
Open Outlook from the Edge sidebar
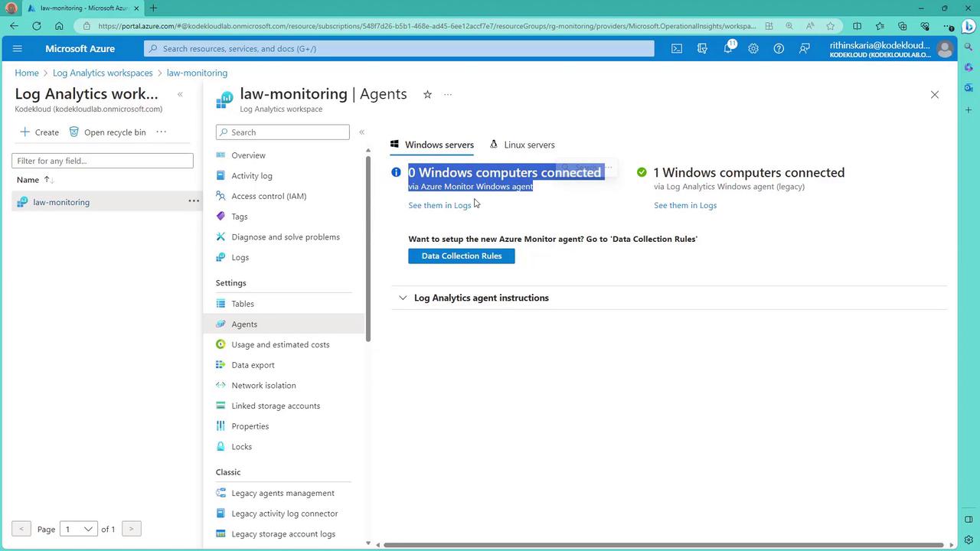point(969,88)
